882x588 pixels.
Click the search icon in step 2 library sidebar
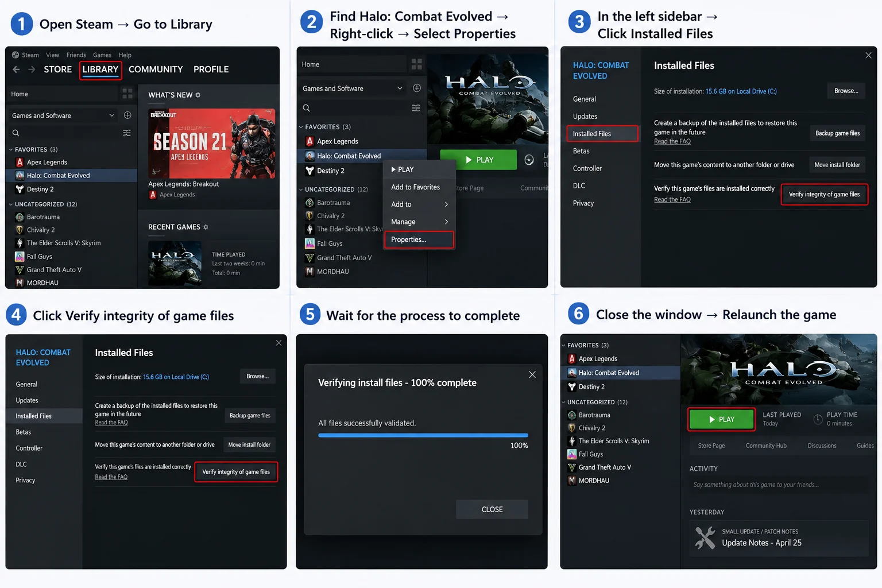click(307, 108)
